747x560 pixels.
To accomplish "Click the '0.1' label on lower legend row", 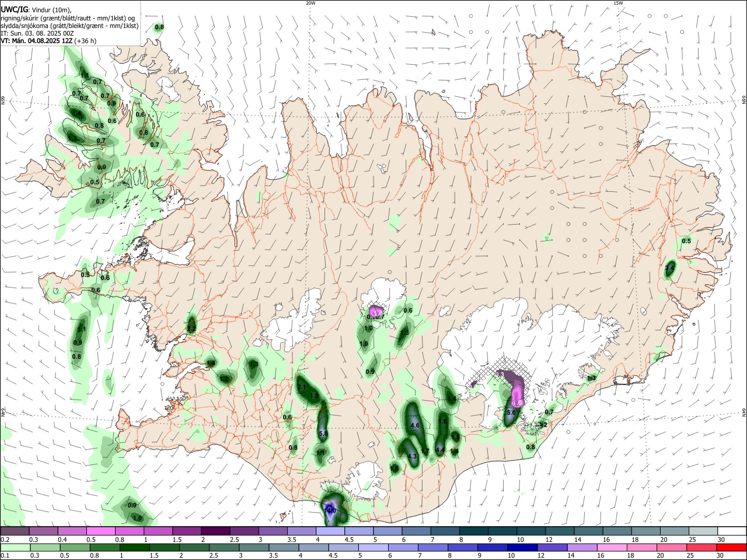I will point(5,556).
